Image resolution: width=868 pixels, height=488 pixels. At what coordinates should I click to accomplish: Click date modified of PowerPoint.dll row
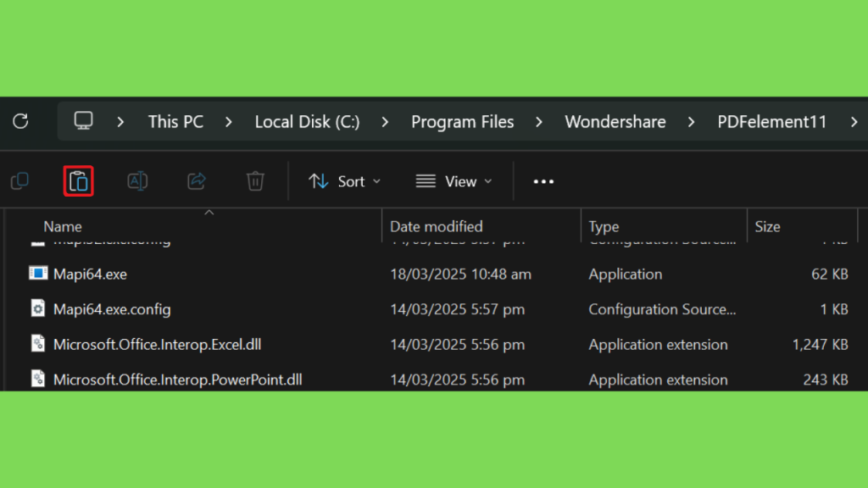457,380
